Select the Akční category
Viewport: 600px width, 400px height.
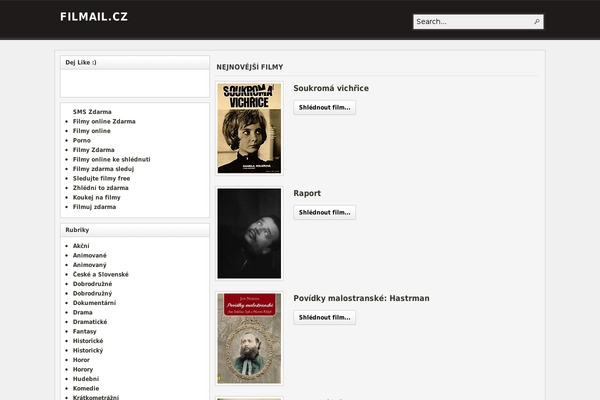coord(81,246)
